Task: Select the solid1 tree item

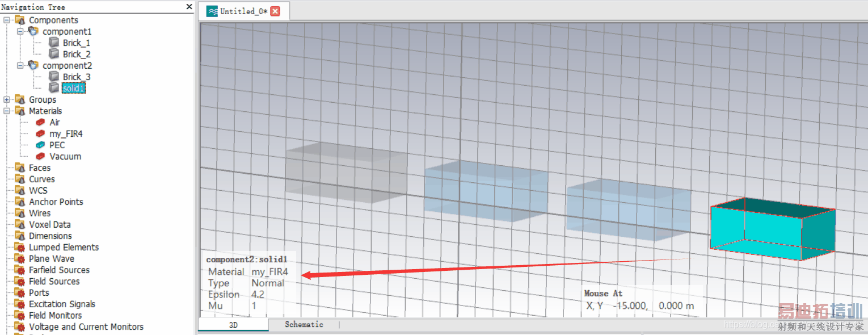Action: [74, 88]
